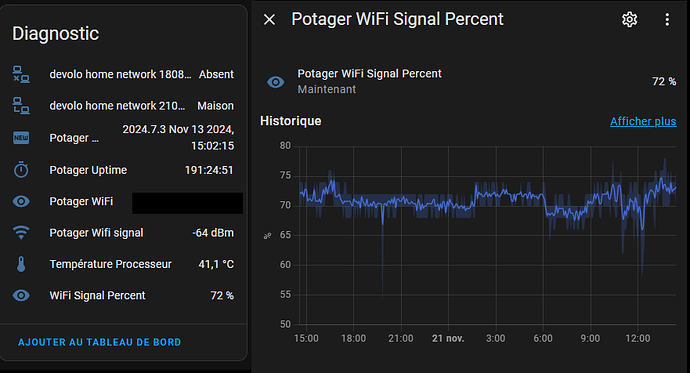Open the devolo home network 1808 row
Viewport: 690px width, 373px height.
[123, 74]
